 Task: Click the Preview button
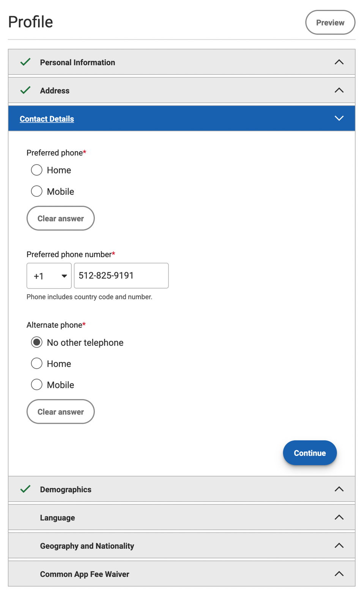(330, 22)
